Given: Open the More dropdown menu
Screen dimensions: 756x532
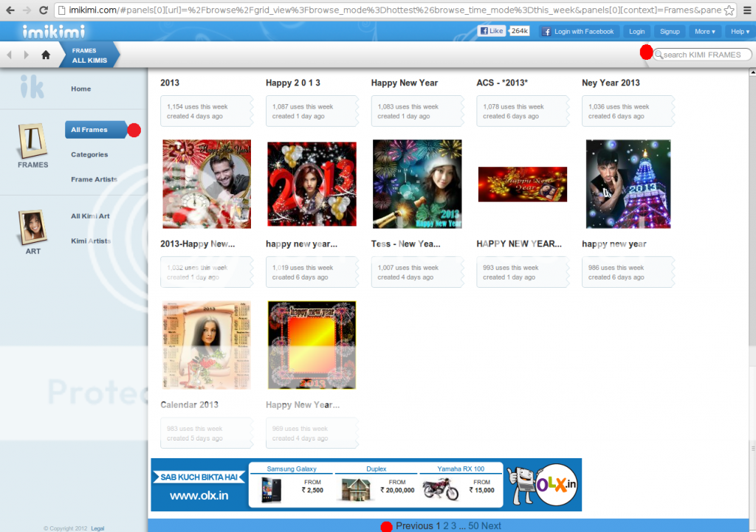Looking at the screenshot, I should point(705,32).
